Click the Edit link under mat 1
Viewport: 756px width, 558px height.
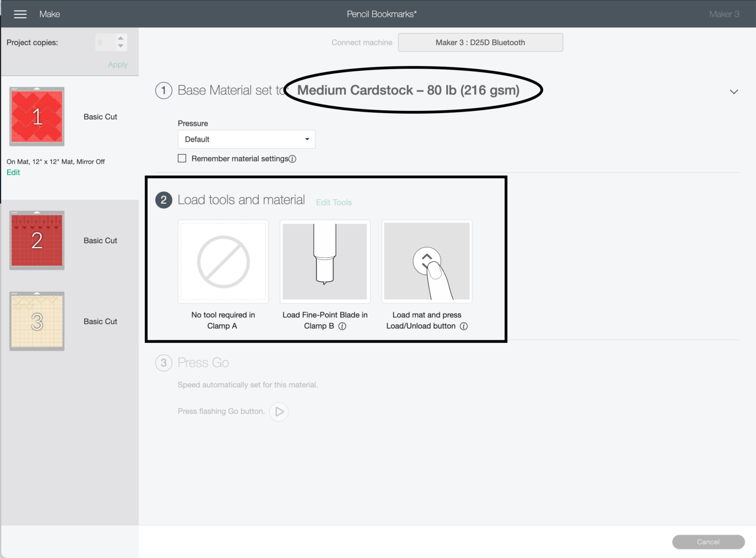13,172
